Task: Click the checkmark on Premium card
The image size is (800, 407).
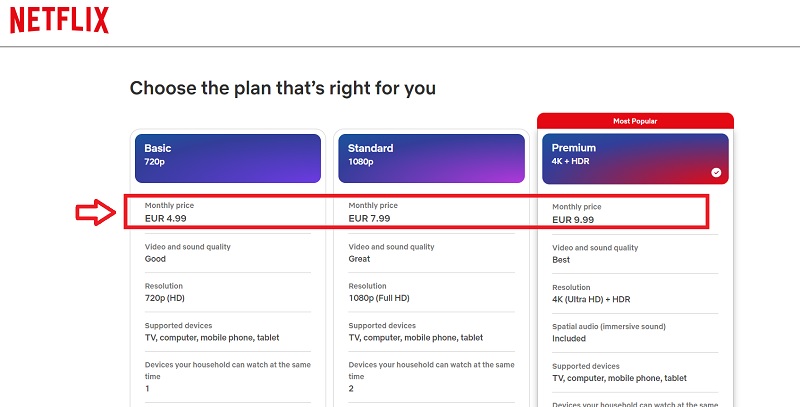Action: click(x=716, y=172)
